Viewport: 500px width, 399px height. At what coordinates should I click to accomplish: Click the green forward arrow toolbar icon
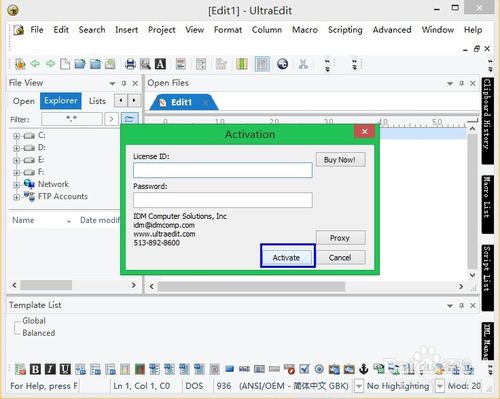click(50, 64)
